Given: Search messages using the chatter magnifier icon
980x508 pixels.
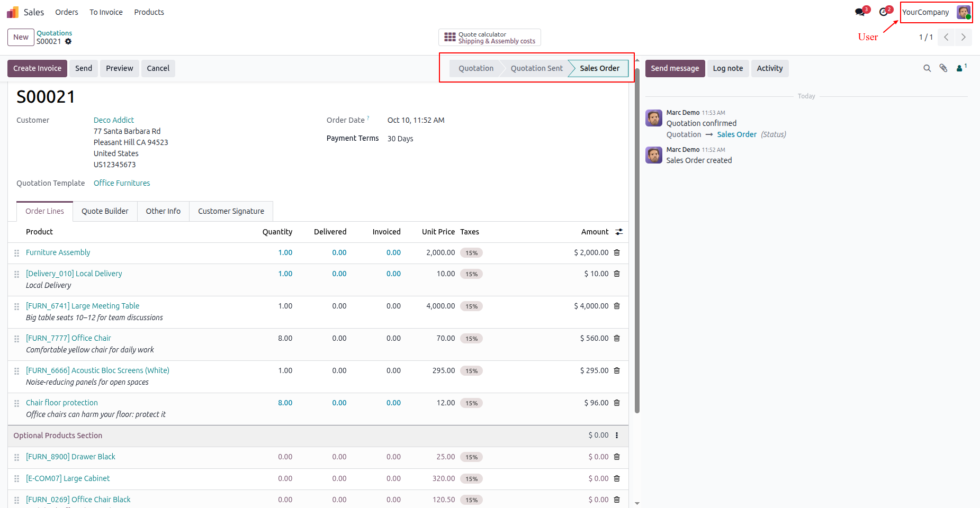Looking at the screenshot, I should pyautogui.click(x=927, y=68).
